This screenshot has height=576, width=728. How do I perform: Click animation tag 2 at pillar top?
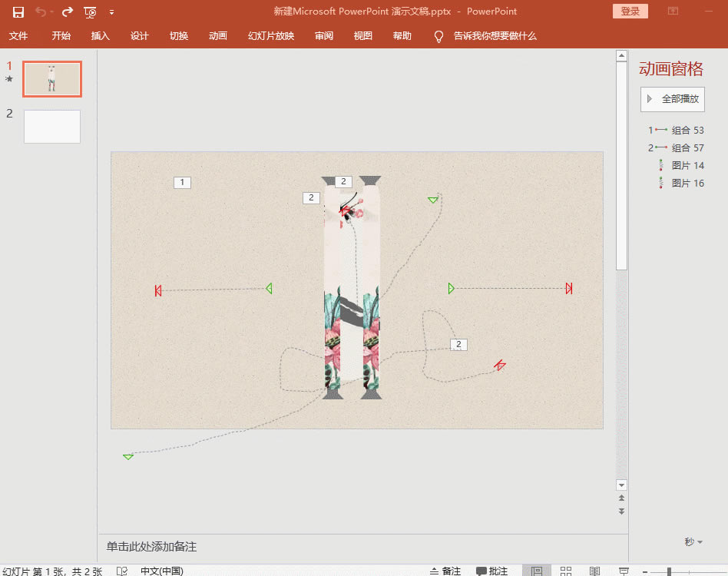tap(343, 181)
